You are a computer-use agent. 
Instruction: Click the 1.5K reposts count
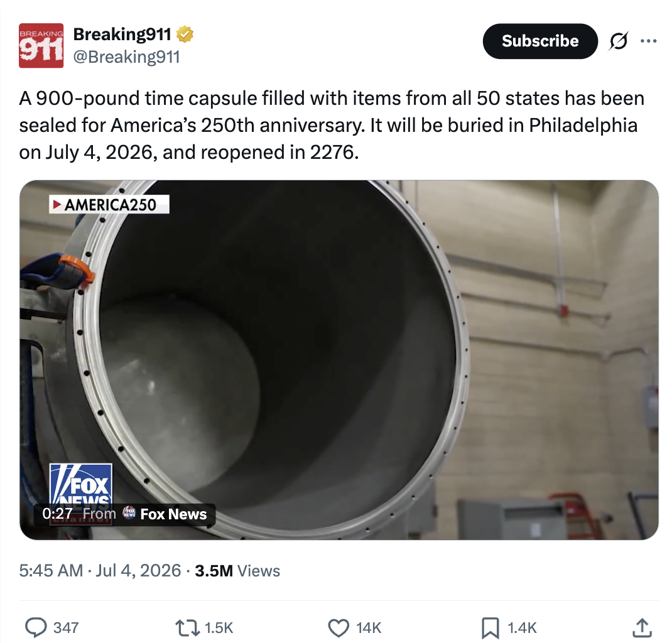219,628
